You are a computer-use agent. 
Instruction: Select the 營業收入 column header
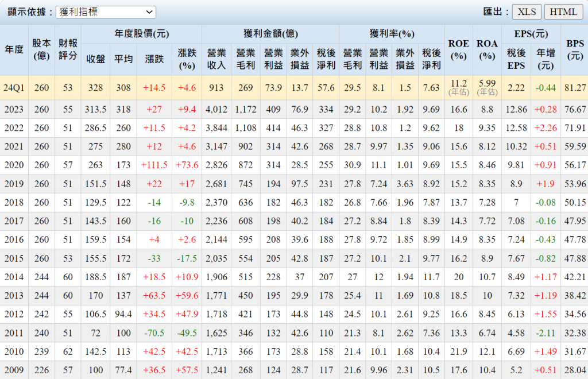point(216,59)
